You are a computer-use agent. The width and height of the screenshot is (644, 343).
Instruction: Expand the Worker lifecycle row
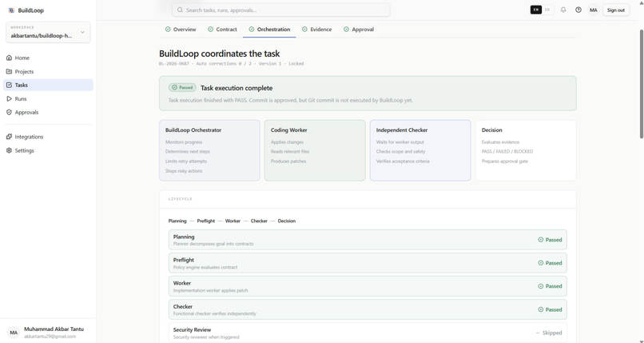click(368, 286)
